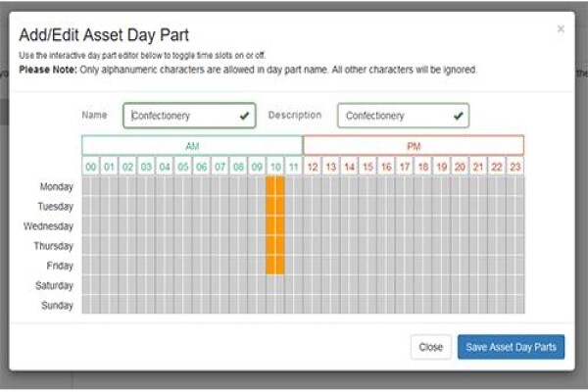Dismiss dialog with the X icon
This screenshot has height=392, width=588.
click(561, 28)
